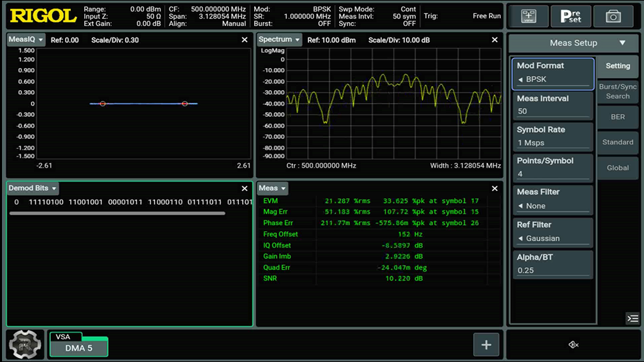Switch to the Global tab
This screenshot has height=362, width=644.
[x=618, y=168]
